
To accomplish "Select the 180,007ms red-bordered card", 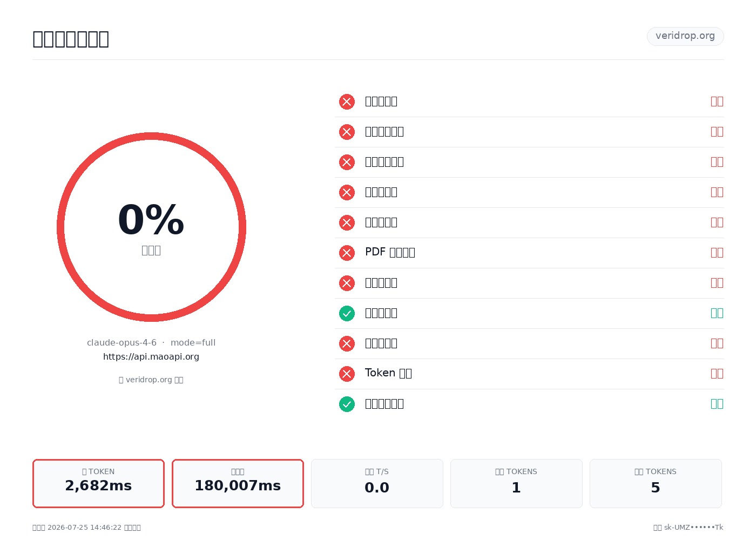I will click(238, 483).
